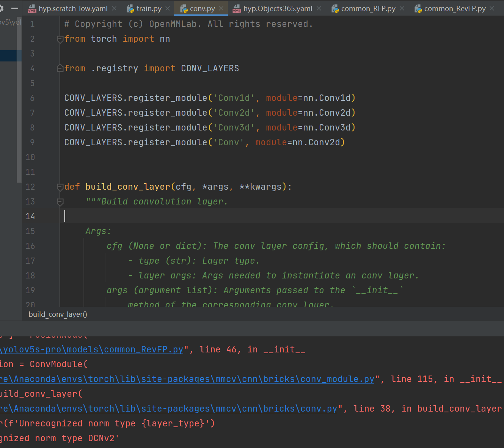504x448 pixels.
Task: Open common_RFP.py tab
Action: [368, 8]
